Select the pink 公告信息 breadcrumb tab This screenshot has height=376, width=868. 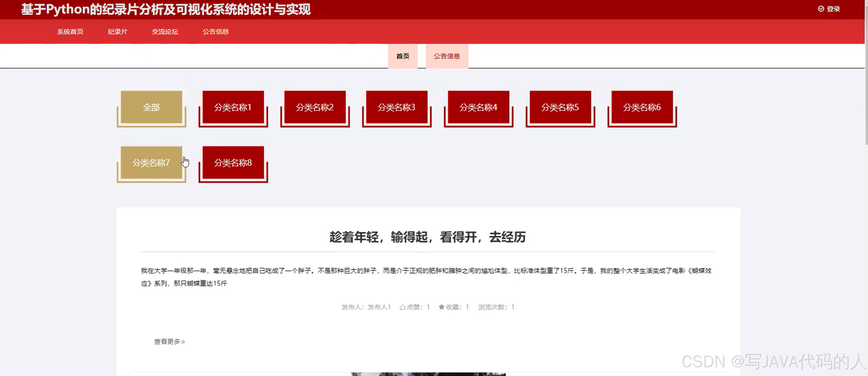(447, 56)
